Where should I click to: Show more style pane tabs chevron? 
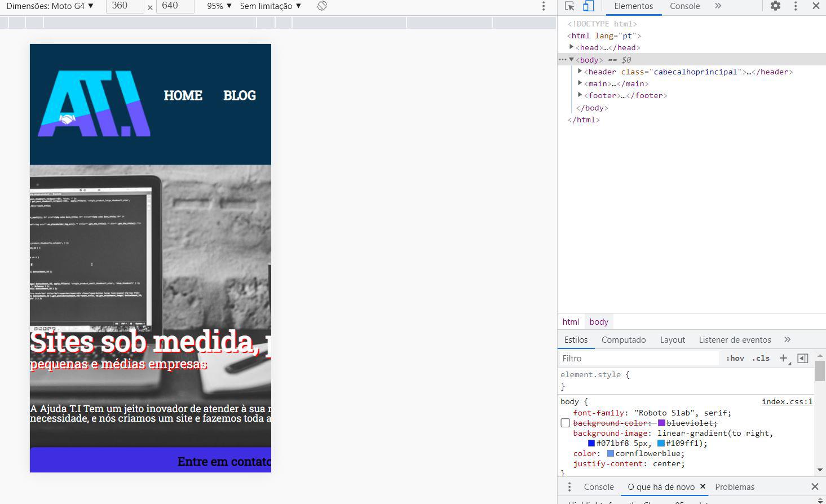[x=788, y=339]
